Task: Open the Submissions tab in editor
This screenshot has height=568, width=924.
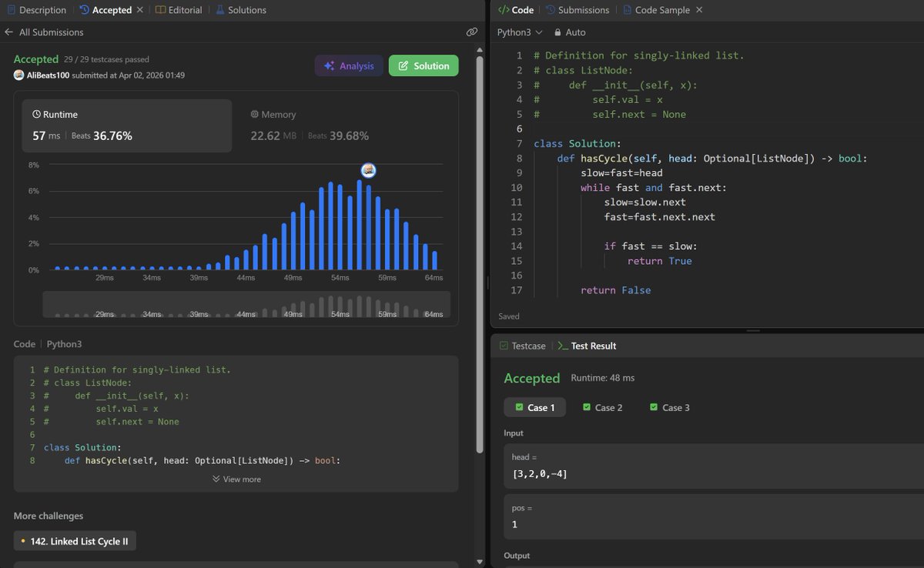Action: pyautogui.click(x=577, y=10)
